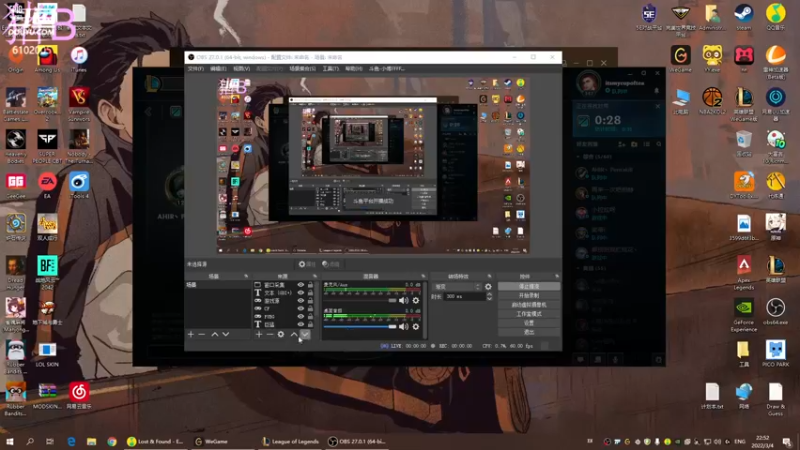Click the 300 ms duration input field
The width and height of the screenshot is (800, 450).
pos(465,296)
